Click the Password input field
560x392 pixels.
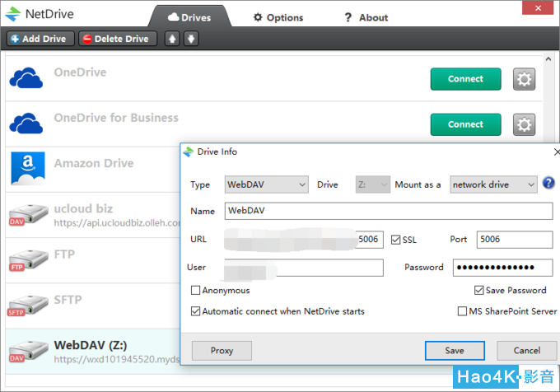click(x=503, y=268)
